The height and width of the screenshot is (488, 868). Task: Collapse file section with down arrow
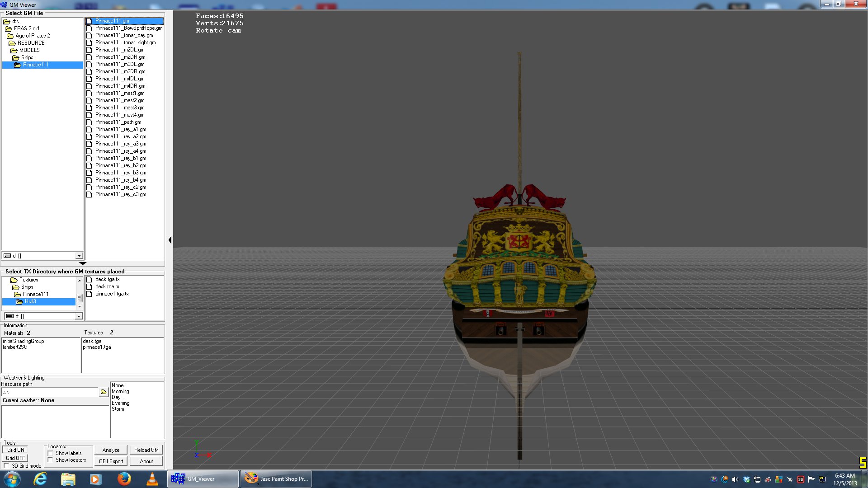(82, 263)
